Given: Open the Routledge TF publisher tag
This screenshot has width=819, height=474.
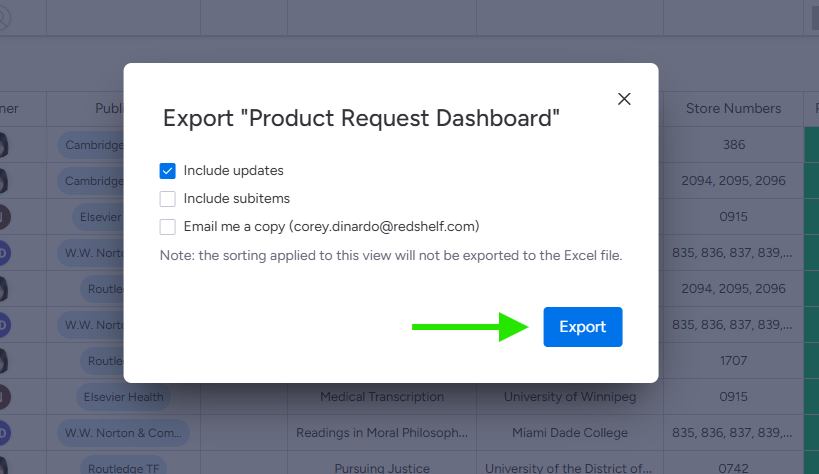Looking at the screenshot, I should point(123,468).
